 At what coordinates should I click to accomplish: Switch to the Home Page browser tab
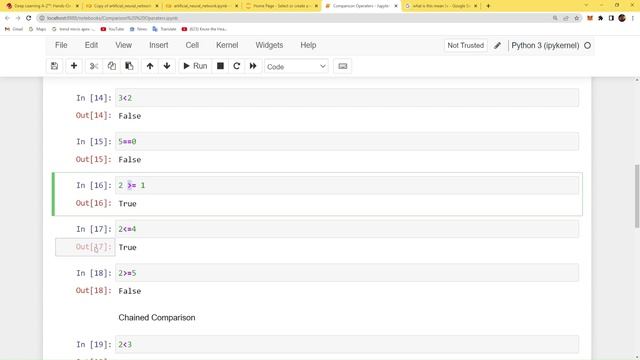coord(282,6)
